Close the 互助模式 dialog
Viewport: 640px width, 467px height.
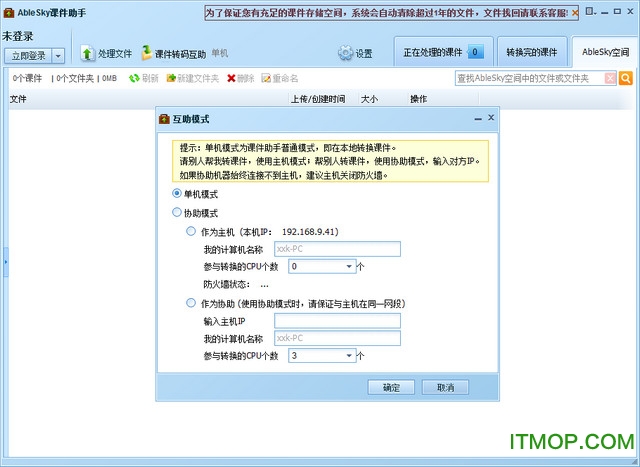(491, 118)
